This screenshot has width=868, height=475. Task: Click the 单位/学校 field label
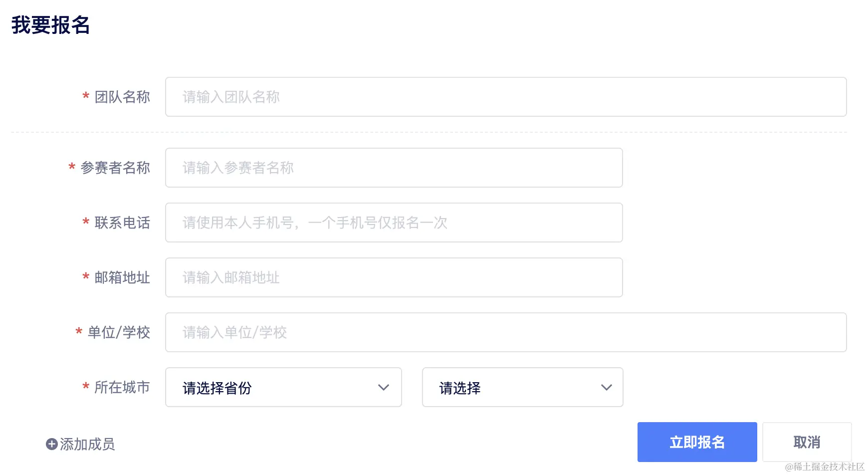click(119, 332)
